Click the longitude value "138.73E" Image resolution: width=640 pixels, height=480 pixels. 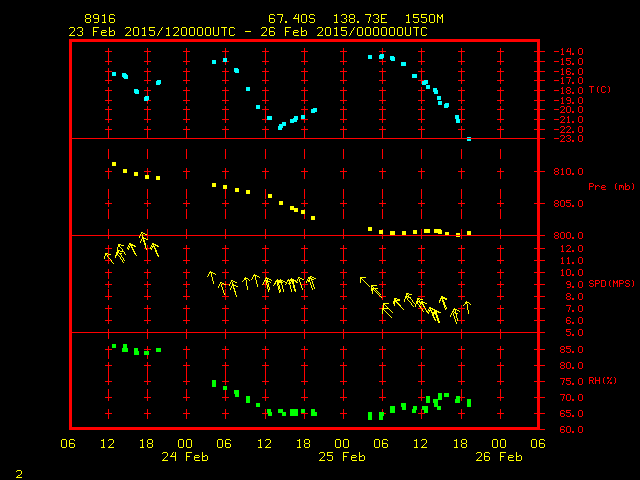coord(360,19)
